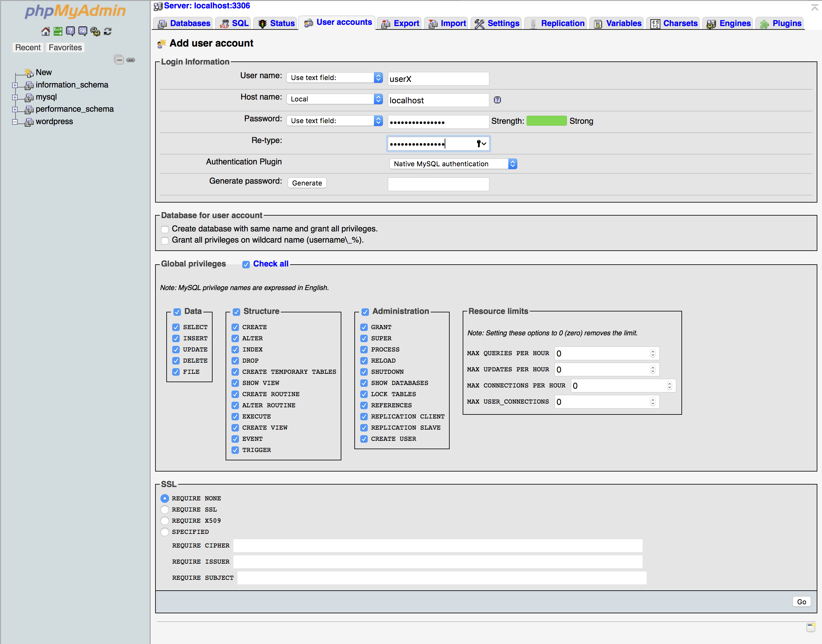Click the New database star icon
Viewport: 822px width, 644px height.
[x=29, y=72]
